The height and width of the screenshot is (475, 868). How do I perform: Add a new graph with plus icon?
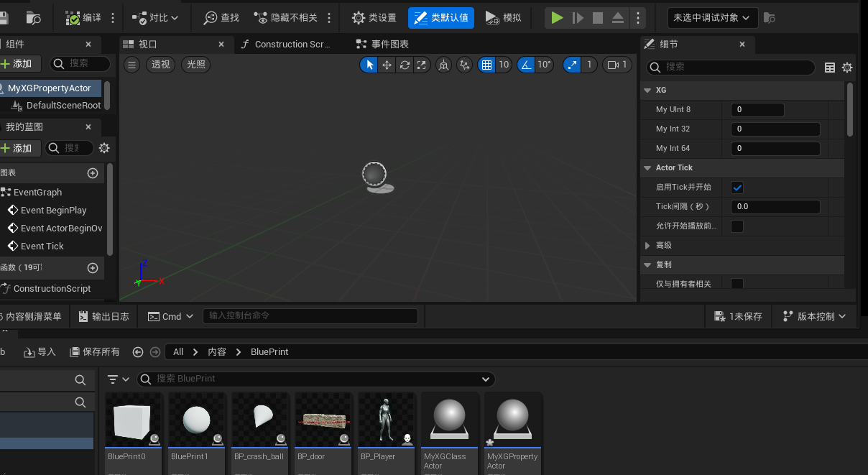(x=93, y=173)
